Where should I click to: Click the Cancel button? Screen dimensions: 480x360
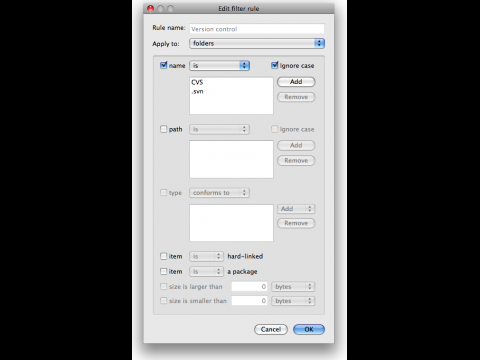[271, 329]
